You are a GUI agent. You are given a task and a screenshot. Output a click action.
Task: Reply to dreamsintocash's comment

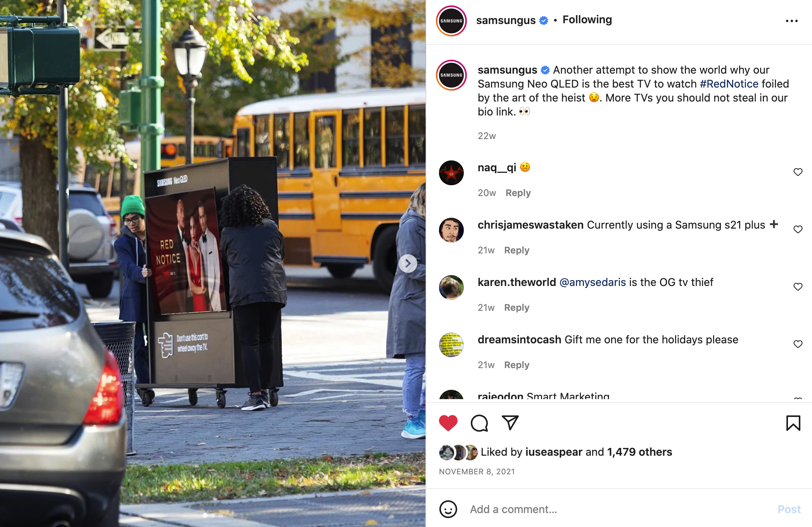click(x=517, y=365)
